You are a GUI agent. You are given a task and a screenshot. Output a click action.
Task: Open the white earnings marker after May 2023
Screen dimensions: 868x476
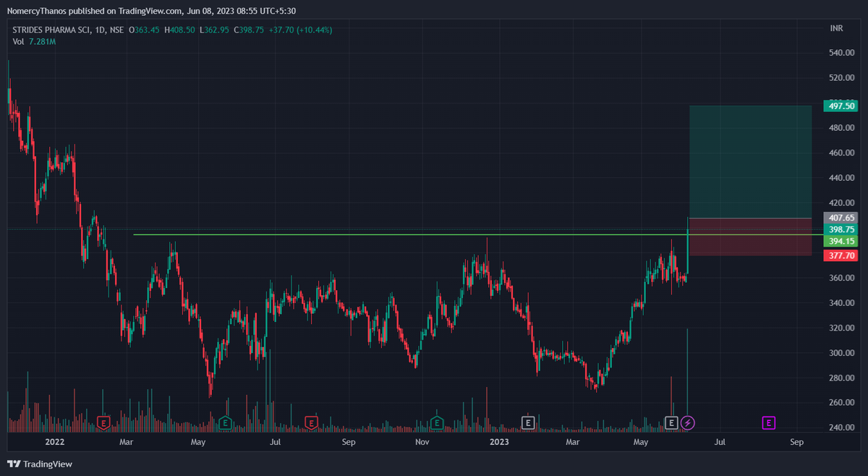(x=671, y=422)
